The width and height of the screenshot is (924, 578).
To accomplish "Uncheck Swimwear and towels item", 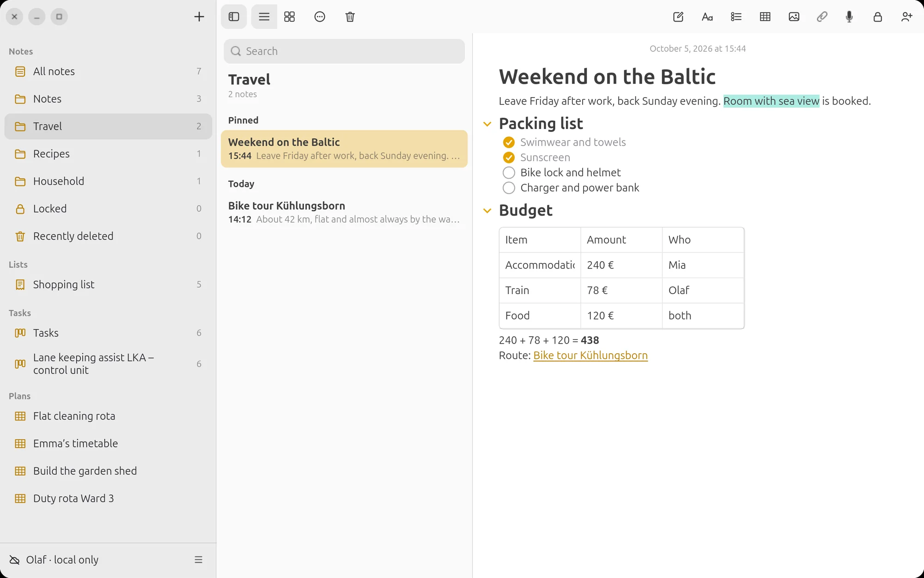I will (509, 142).
